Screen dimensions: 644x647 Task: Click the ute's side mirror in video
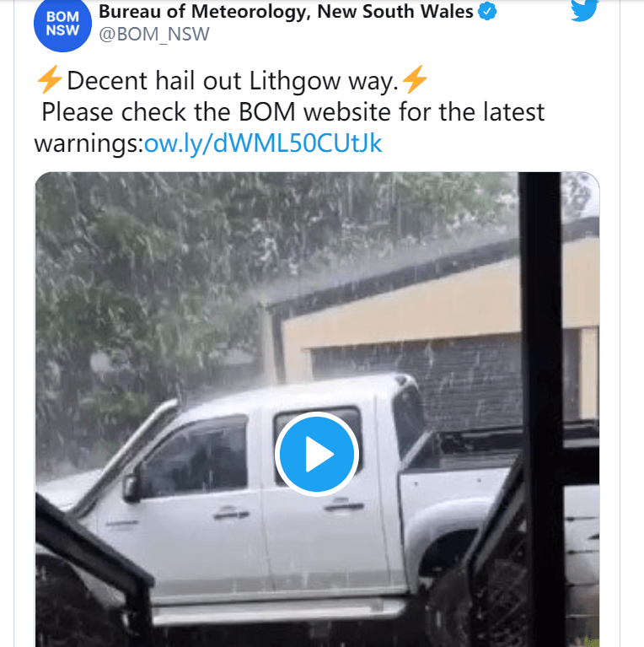click(x=132, y=488)
